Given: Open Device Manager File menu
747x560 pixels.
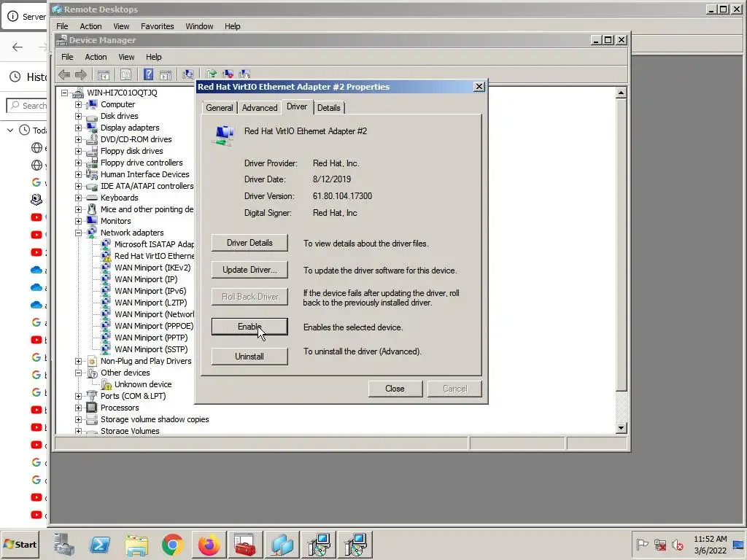Looking at the screenshot, I should pos(67,57).
